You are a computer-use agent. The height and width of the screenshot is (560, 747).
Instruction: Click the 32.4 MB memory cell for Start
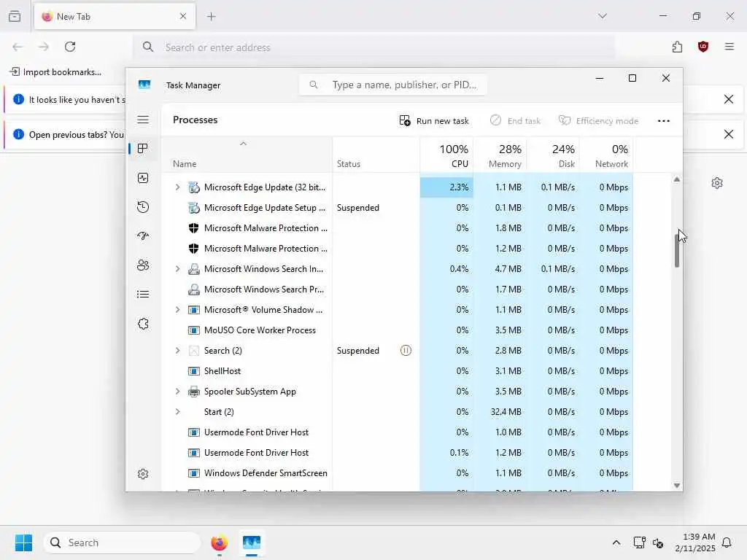pyautogui.click(x=500, y=412)
